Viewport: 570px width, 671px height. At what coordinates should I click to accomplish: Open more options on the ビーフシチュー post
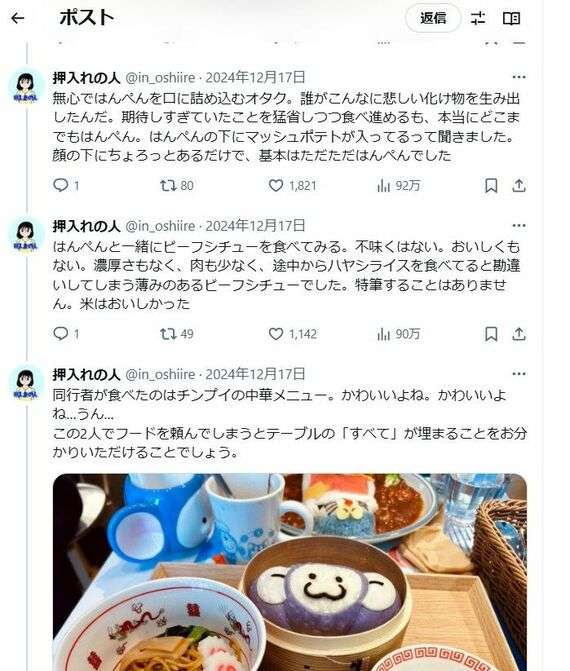coord(519,226)
